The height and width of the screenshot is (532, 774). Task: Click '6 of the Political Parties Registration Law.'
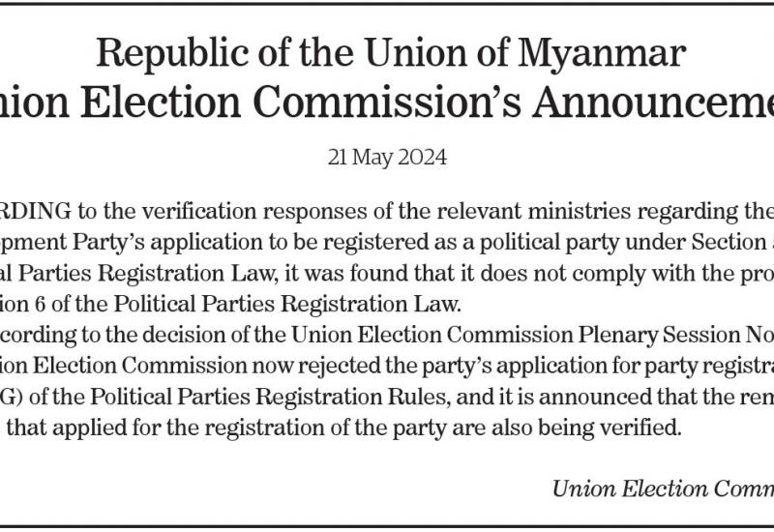pos(248,304)
